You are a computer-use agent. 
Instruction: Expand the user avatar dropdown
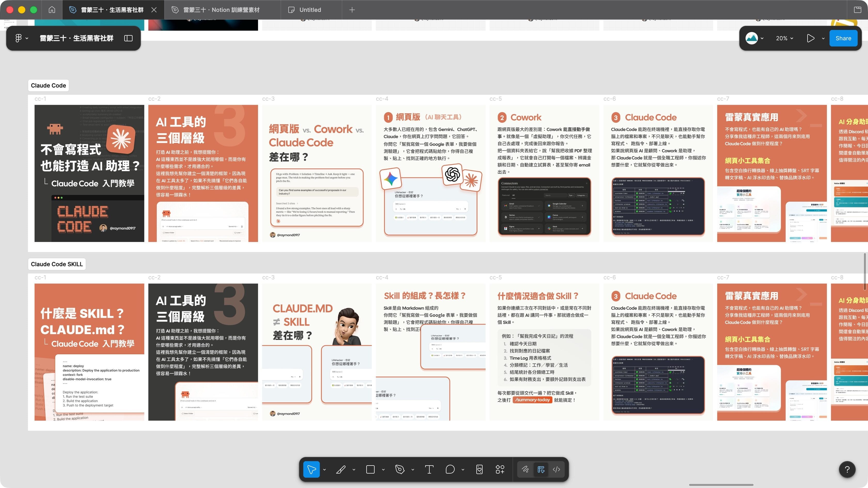pos(762,38)
